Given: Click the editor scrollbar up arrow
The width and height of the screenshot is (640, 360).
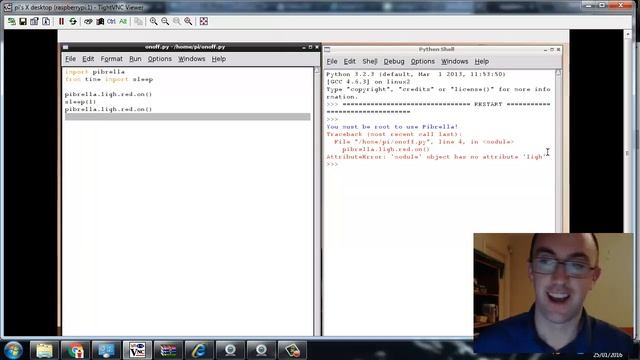Looking at the screenshot, I should click(x=317, y=70).
